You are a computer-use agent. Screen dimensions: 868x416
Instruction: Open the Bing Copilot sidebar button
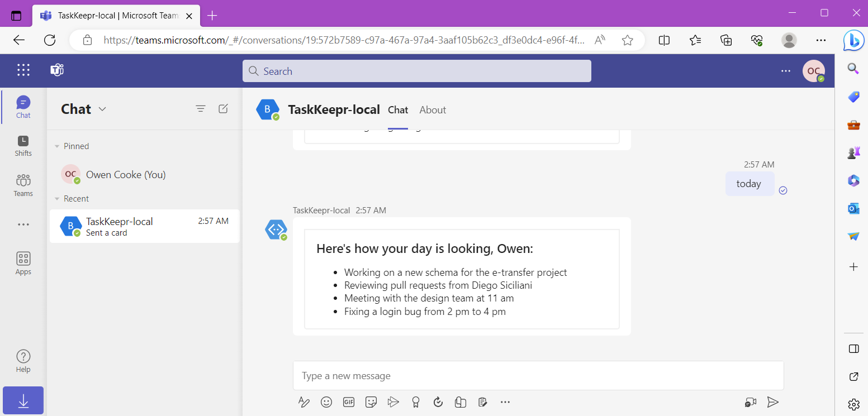click(853, 40)
